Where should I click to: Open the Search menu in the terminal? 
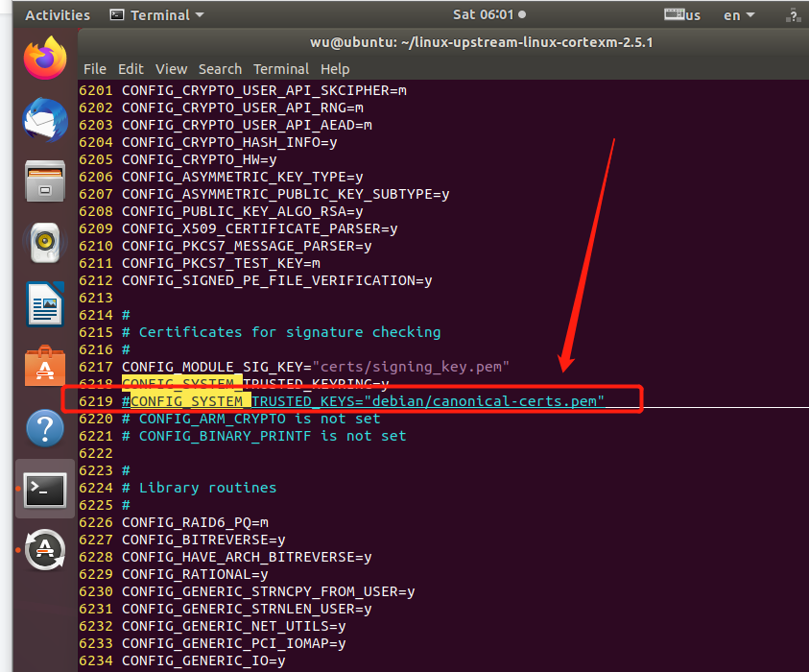tap(220, 68)
